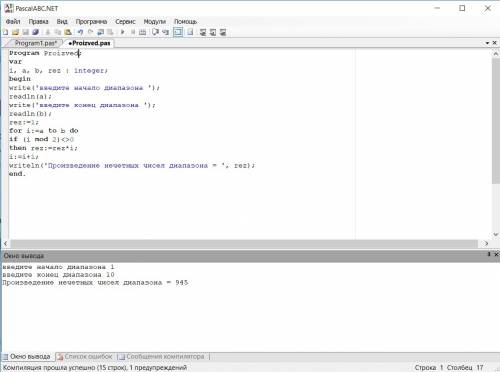Click the 'rez:=1;' code line

(24, 122)
